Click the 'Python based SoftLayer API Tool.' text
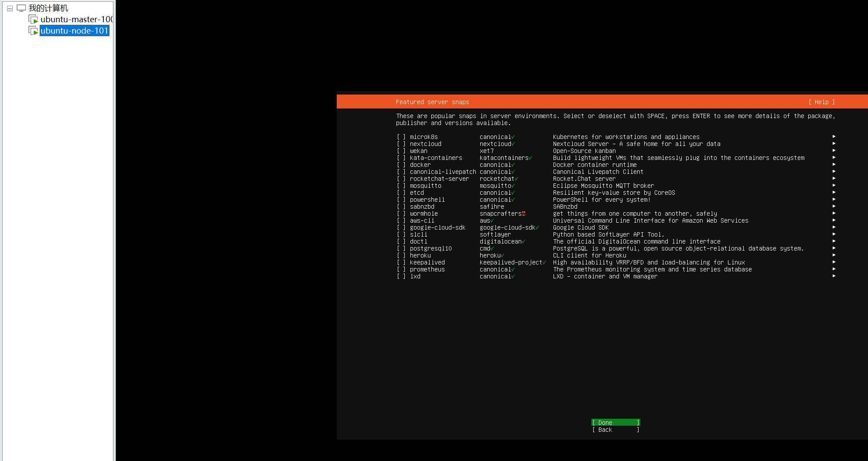Image resolution: width=868 pixels, height=461 pixels. click(608, 234)
